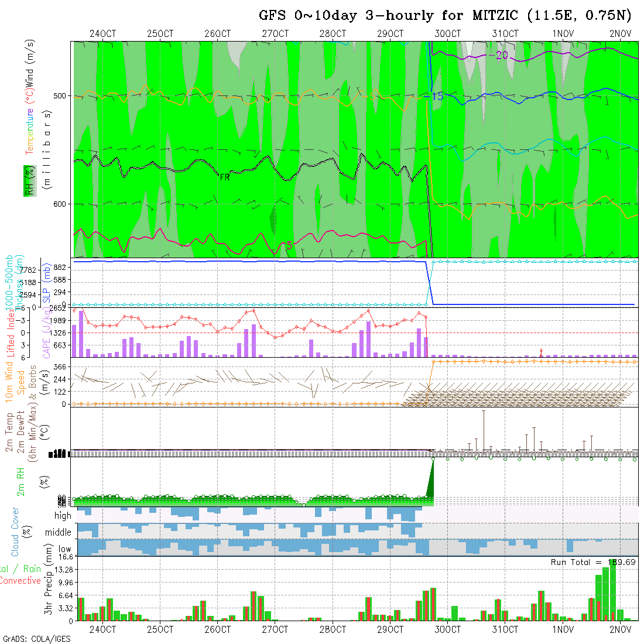Click the middle cloud cover row label
This screenshot has height=644, width=644.
59,533
